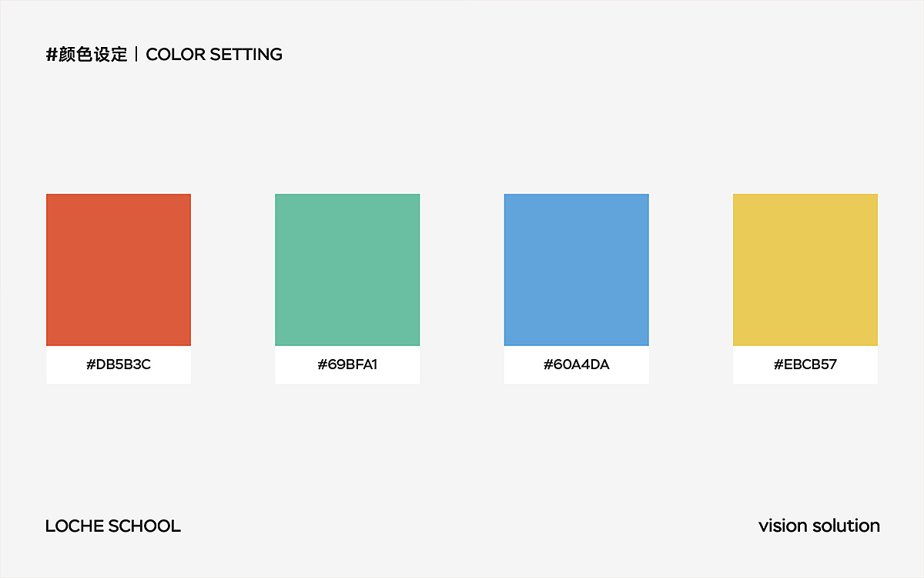Click the vertical divider in the heading

[x=136, y=55]
